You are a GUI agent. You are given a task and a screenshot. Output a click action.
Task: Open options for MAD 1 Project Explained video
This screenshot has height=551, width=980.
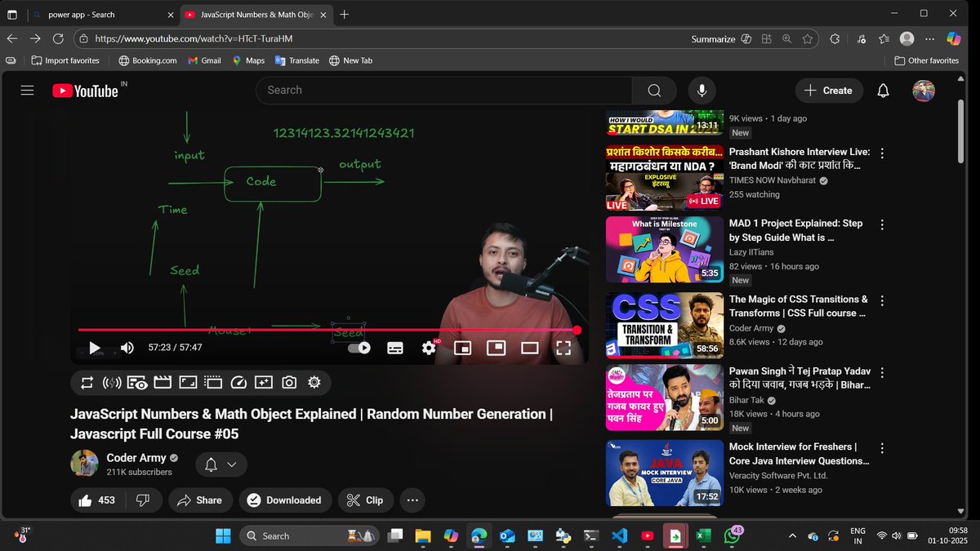click(882, 224)
